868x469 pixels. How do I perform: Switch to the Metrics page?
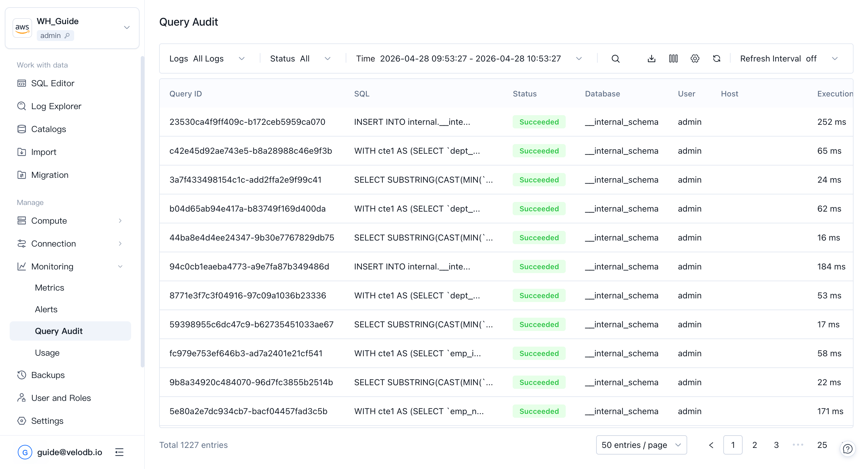click(49, 287)
